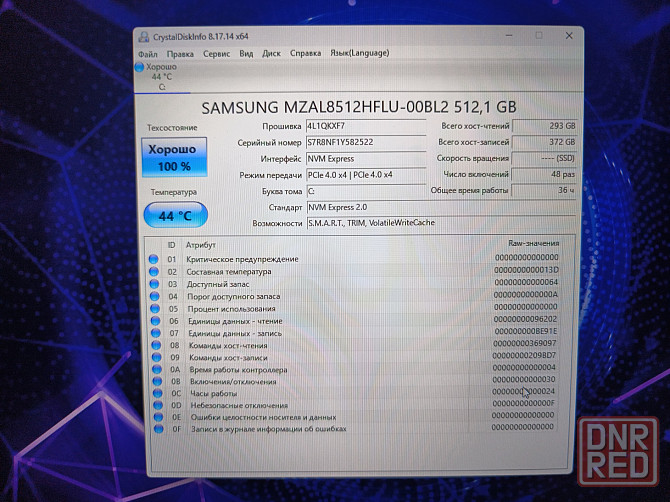This screenshot has width=670, height=502.
Task: Click status dot for Составная температура
Action: click(154, 272)
